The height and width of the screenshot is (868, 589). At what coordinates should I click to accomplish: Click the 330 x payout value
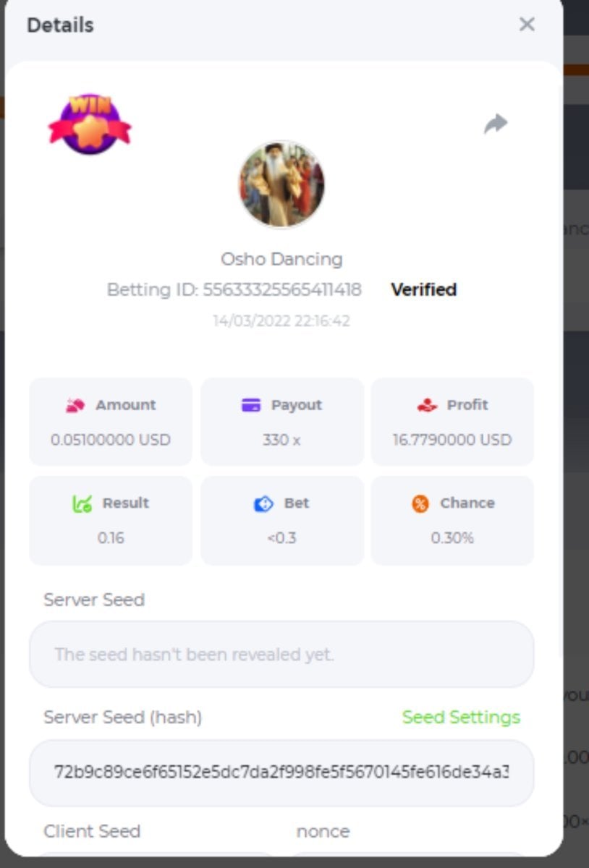tap(281, 440)
